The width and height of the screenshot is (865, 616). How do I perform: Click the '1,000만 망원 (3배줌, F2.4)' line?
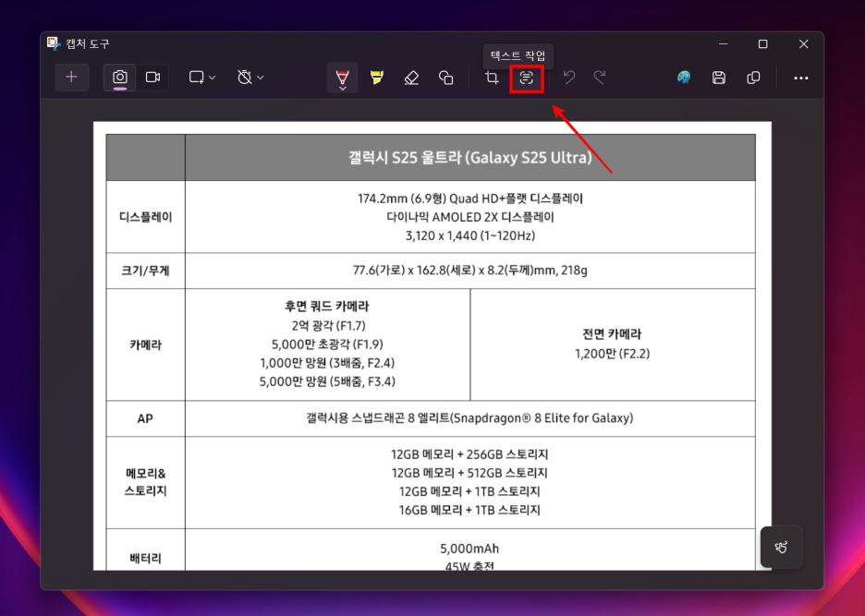click(327, 363)
